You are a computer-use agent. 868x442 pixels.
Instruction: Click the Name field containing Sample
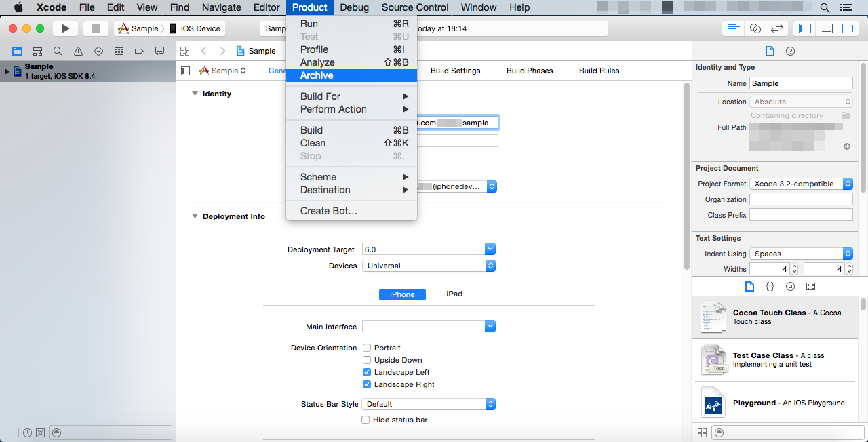click(801, 83)
